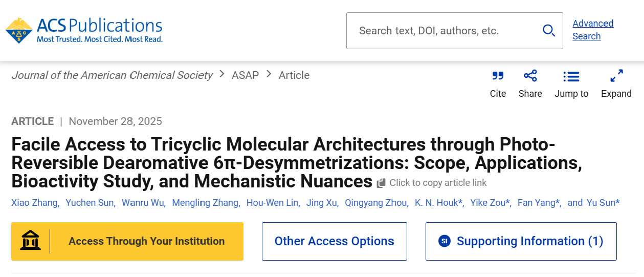The width and height of the screenshot is (644, 277).
Task: Open author Xiao Zhang's link
Action: click(35, 203)
